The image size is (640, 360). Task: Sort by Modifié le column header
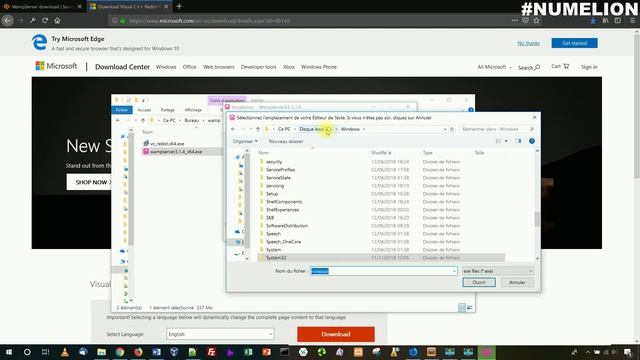pyautogui.click(x=381, y=153)
